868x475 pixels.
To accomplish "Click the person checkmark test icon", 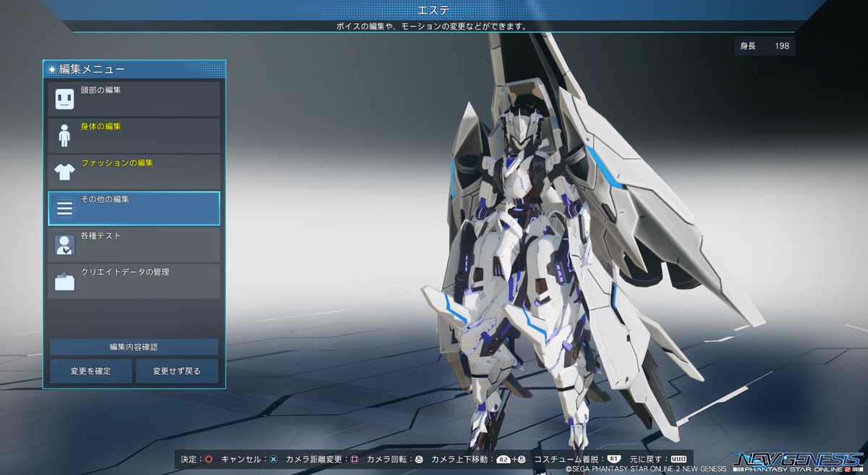I will [x=65, y=245].
